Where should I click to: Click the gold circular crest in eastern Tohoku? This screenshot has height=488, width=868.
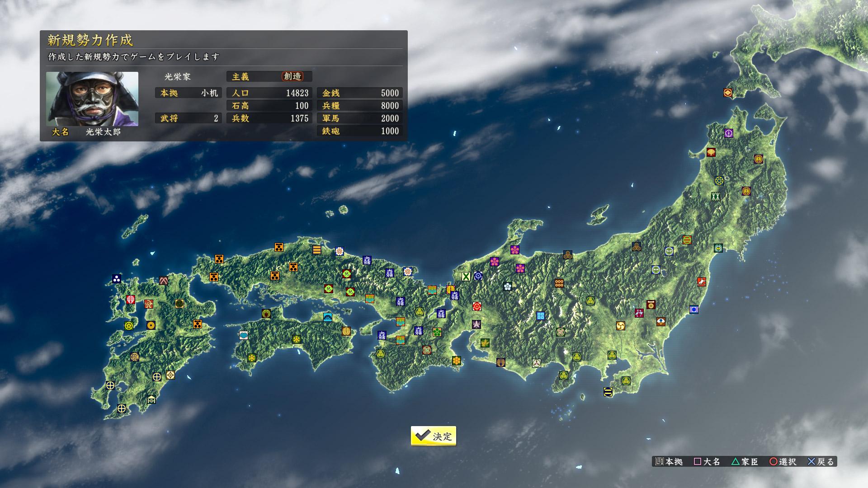(x=758, y=159)
